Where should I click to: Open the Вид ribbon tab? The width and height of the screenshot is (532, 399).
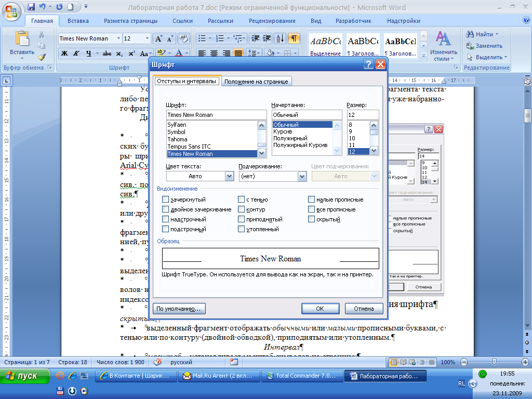click(x=316, y=21)
